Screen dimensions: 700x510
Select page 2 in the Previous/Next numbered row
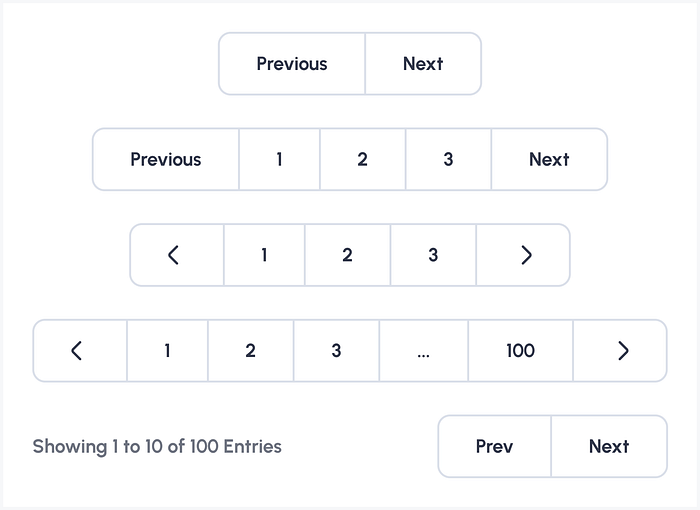(x=362, y=159)
